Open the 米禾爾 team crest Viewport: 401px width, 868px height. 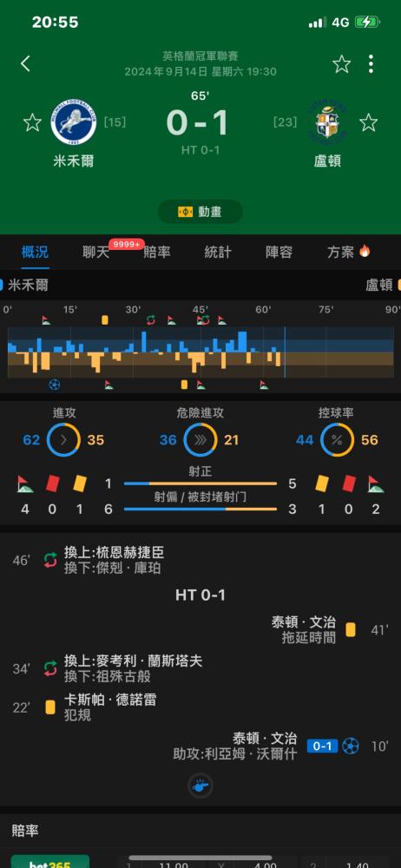74,122
